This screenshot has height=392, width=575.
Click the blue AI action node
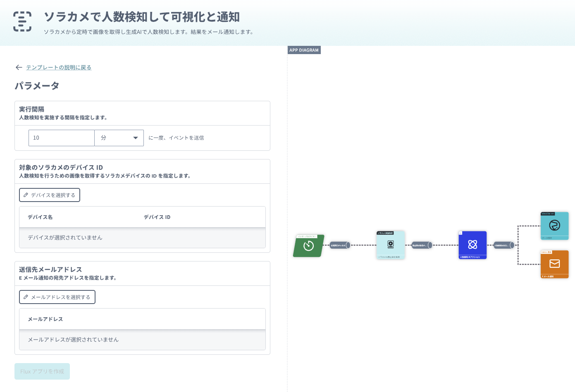(472, 245)
